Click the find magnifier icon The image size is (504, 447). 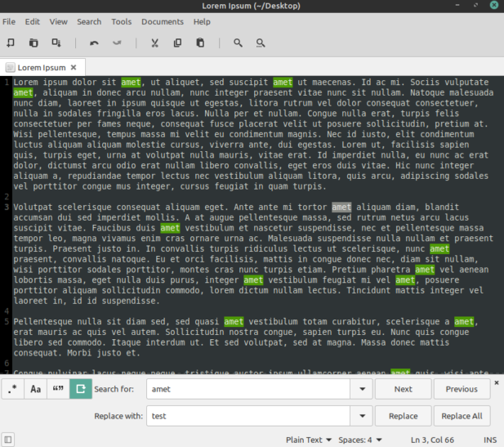(238, 42)
